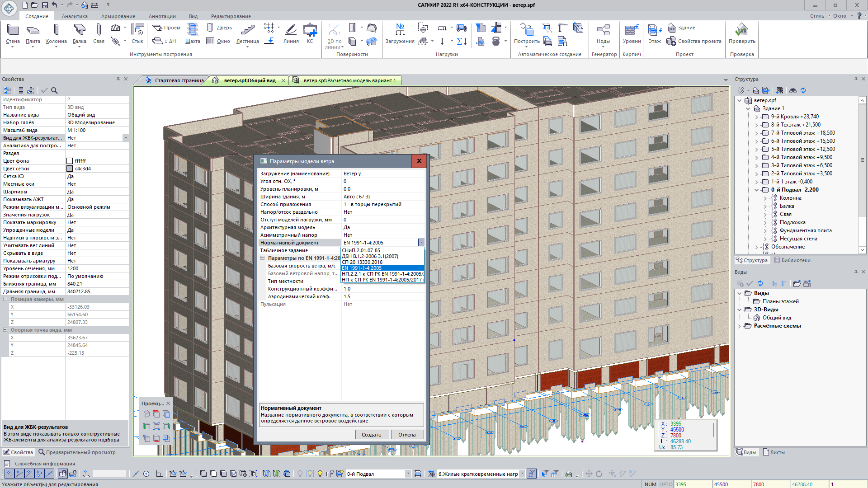
Task: Switch to the Армирование ribbon tab
Action: [x=118, y=16]
